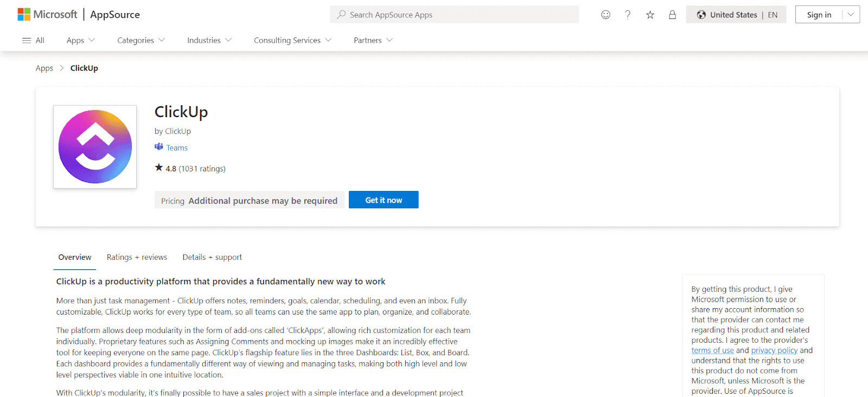Viewport: 868px width, 397px height.
Task: Open the feedback smiley icon
Action: tap(605, 15)
